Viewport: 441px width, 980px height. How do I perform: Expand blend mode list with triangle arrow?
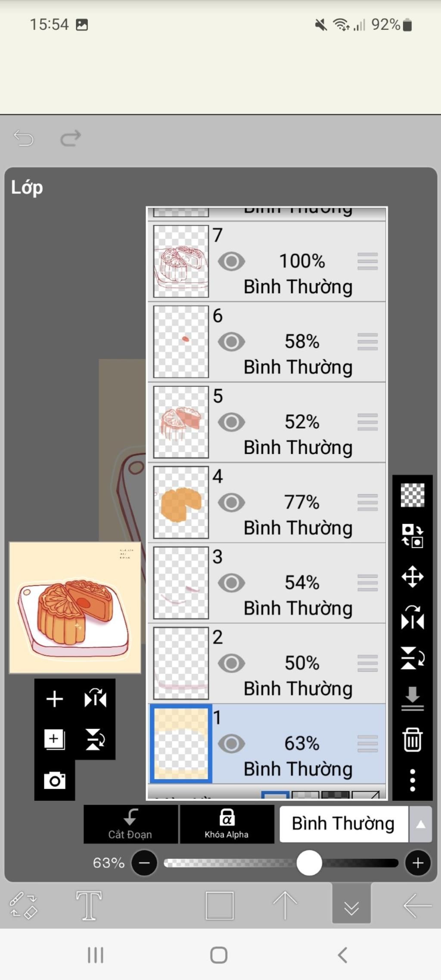420,824
